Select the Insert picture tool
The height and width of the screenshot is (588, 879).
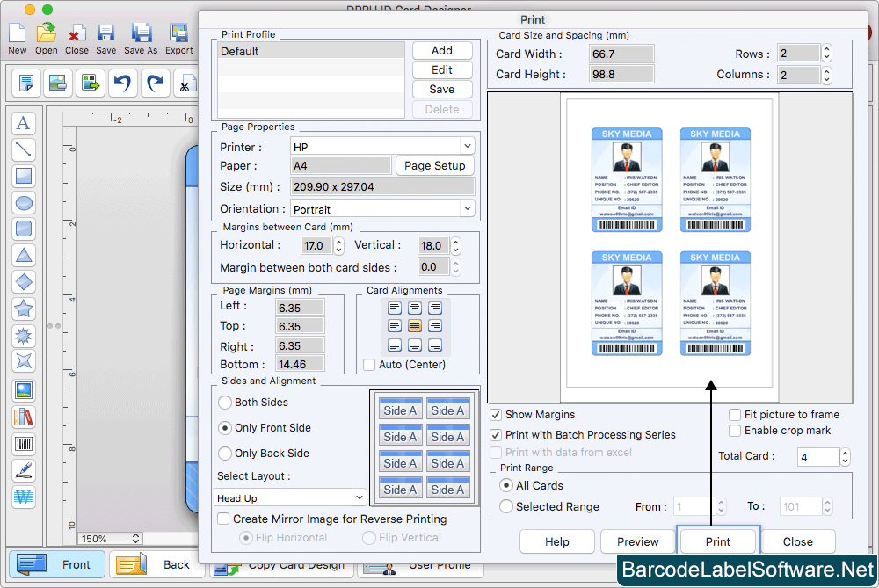[24, 390]
